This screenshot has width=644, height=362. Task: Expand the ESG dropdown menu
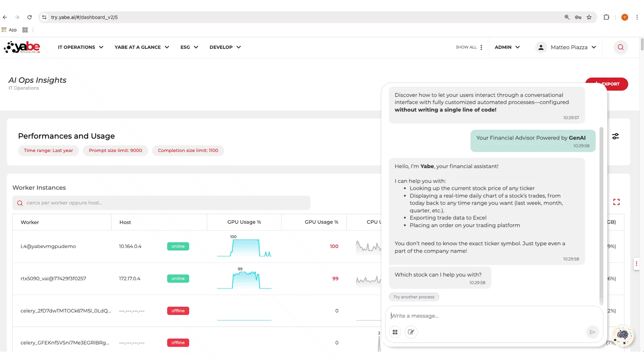click(x=189, y=47)
